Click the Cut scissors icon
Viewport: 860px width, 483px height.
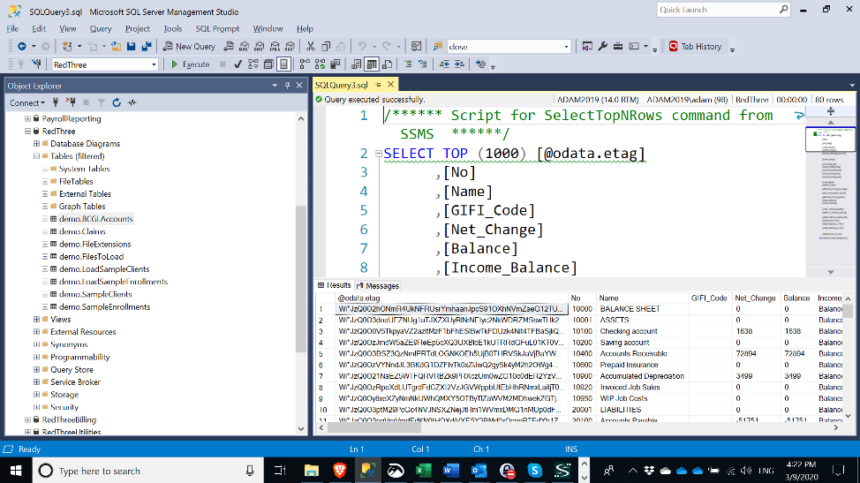[310, 47]
